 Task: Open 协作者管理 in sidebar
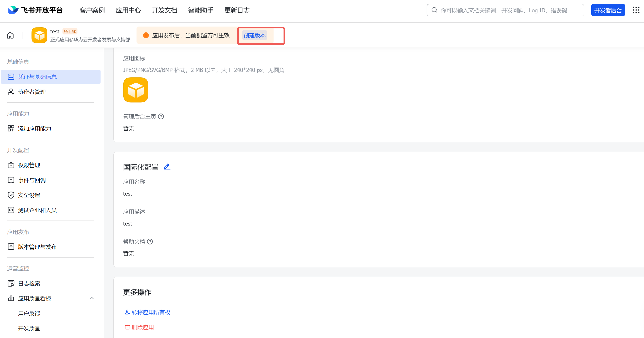(51, 92)
